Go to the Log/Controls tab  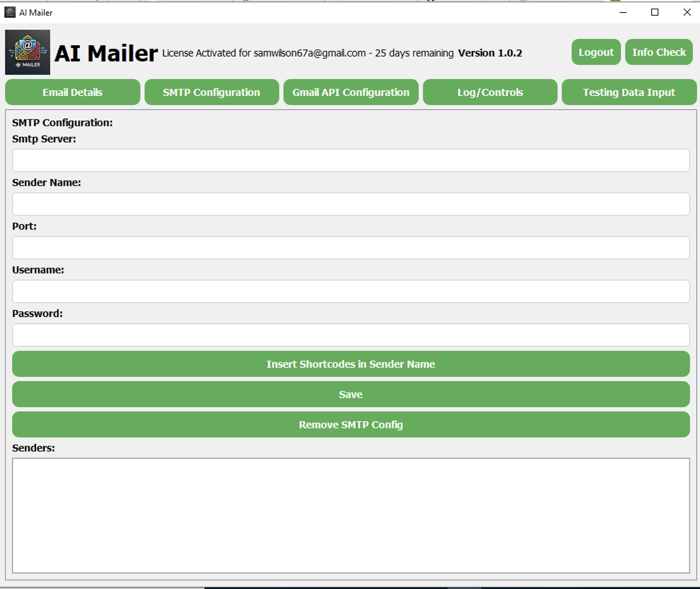pyautogui.click(x=490, y=92)
